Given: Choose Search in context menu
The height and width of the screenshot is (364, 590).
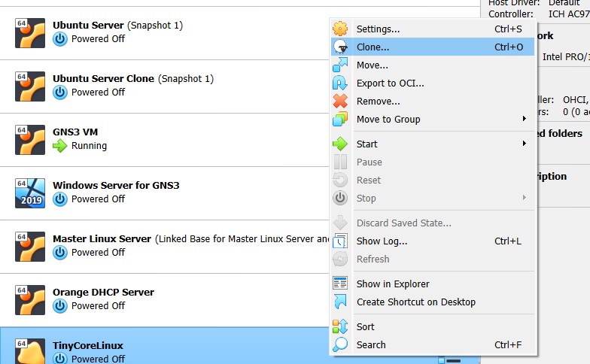Looking at the screenshot, I should click(433, 344).
